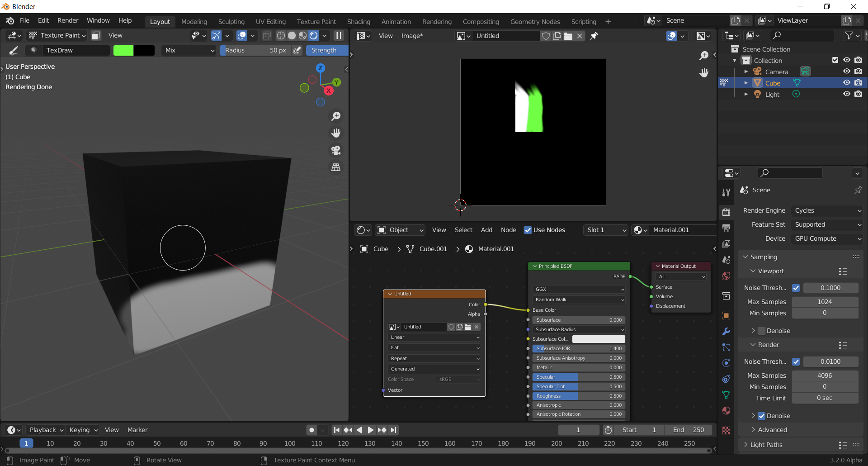Image resolution: width=868 pixels, height=466 pixels.
Task: Open the Render menu in top bar
Action: point(68,20)
